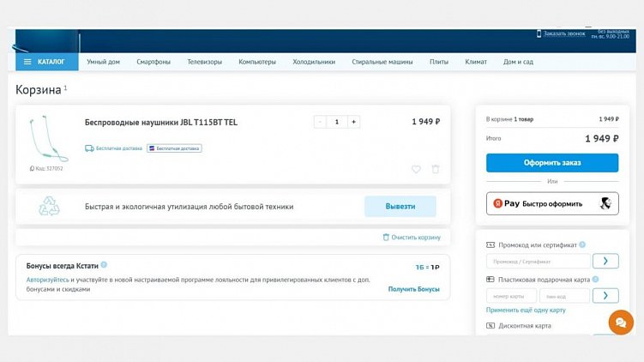
Task: Open the Плиты category
Action: [x=439, y=62]
